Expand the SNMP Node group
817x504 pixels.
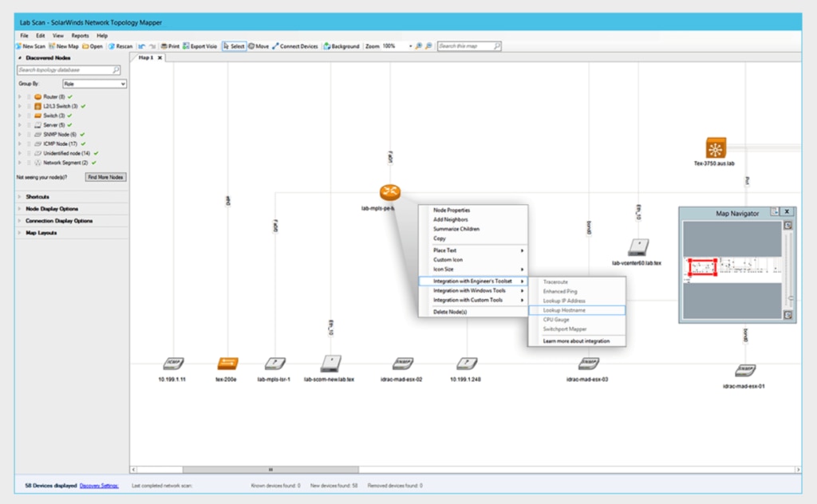click(20, 134)
